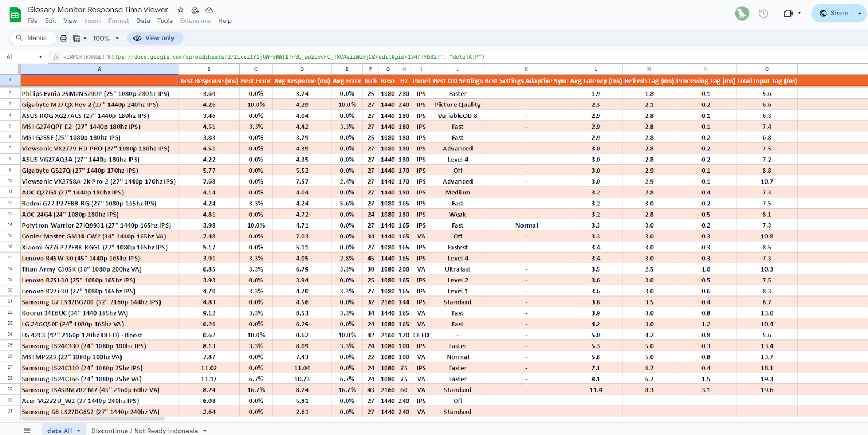Select the Acer VG272U_W2 cell
868x435 pixels.
click(99, 401)
